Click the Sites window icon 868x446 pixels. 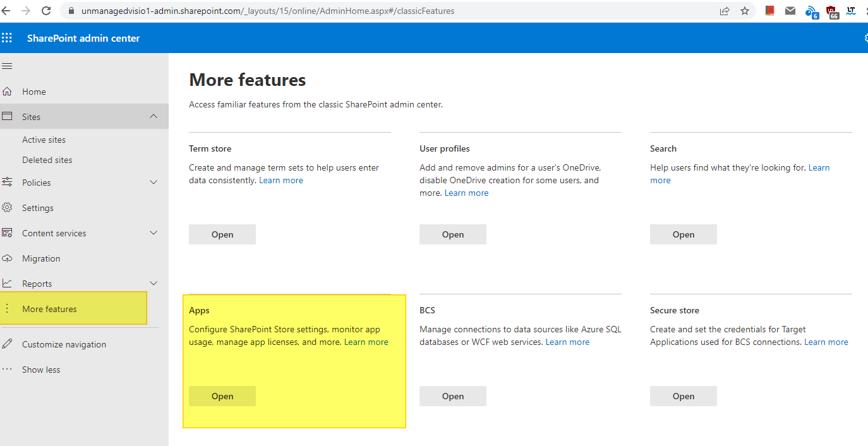[x=7, y=117]
